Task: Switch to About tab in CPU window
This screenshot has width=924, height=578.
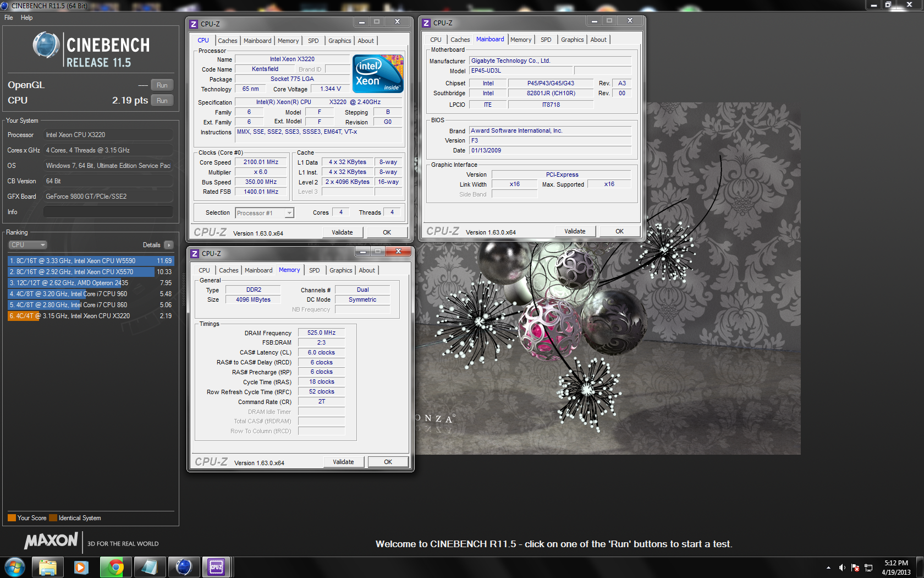Action: (x=366, y=41)
